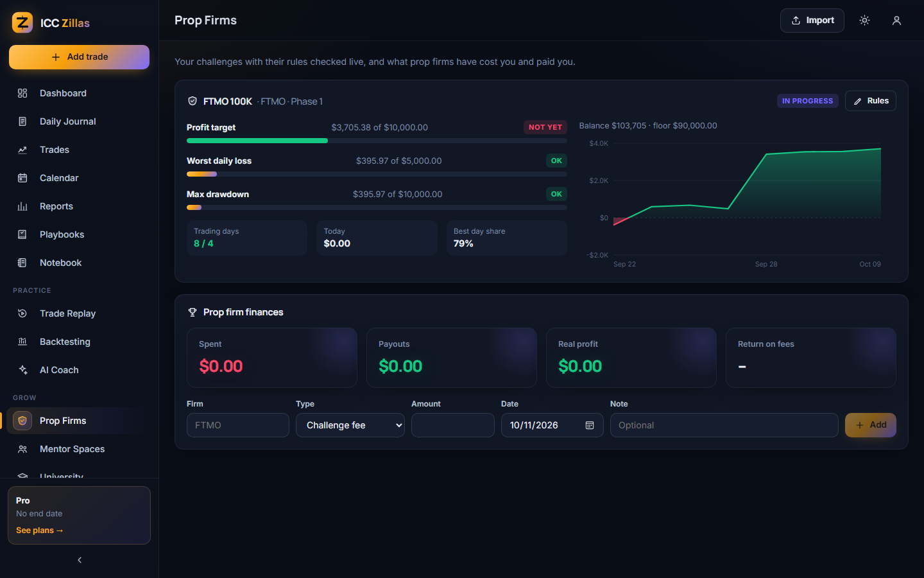
Task: Click the trophy icon beside Prop firm finances
Action: [193, 312]
